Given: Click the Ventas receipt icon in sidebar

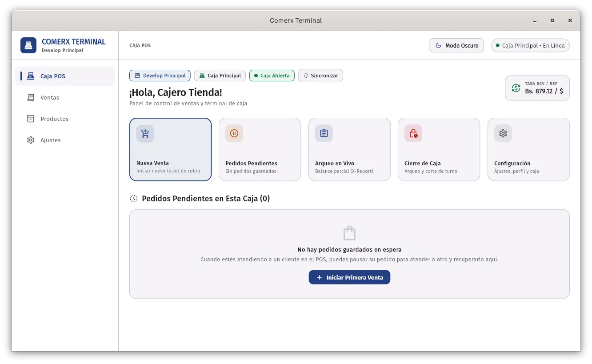Looking at the screenshot, I should pos(31,97).
